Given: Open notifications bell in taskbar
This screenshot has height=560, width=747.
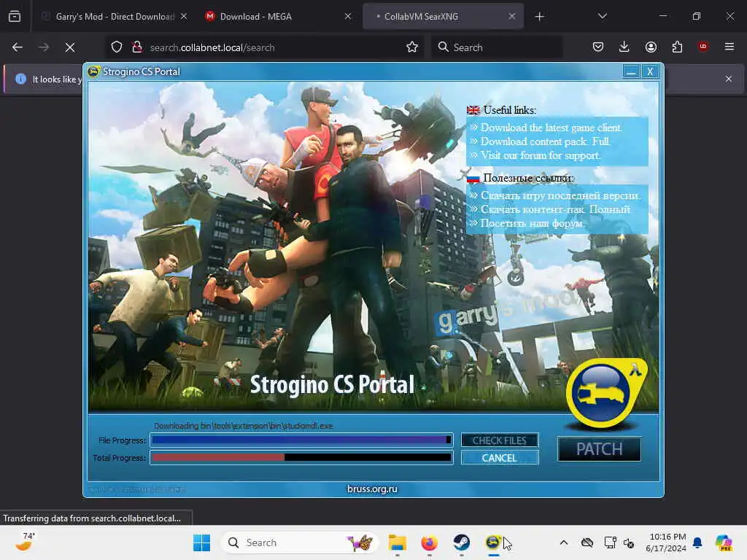Looking at the screenshot, I should 697,542.
